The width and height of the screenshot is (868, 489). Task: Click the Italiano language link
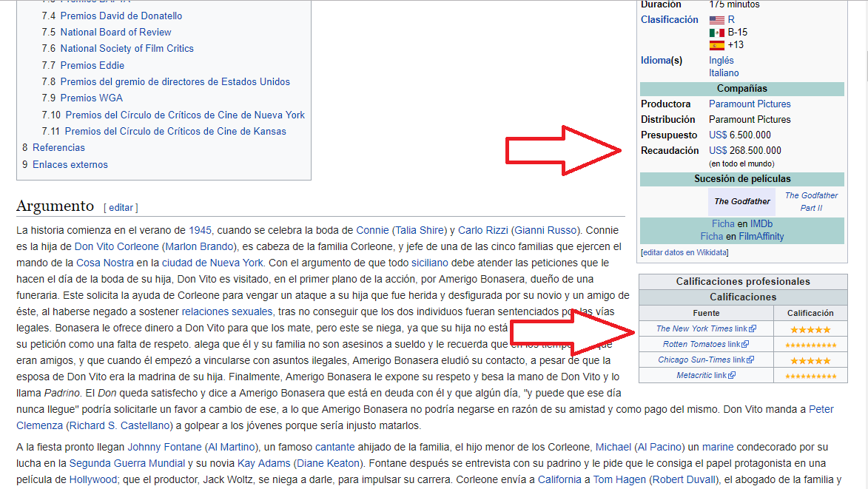click(x=724, y=73)
